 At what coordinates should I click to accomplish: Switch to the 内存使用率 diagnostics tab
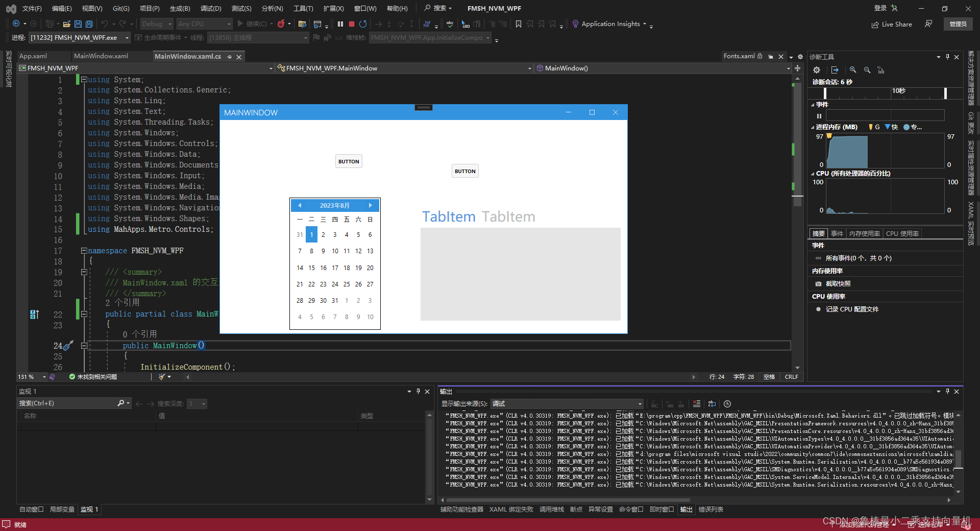click(x=865, y=234)
